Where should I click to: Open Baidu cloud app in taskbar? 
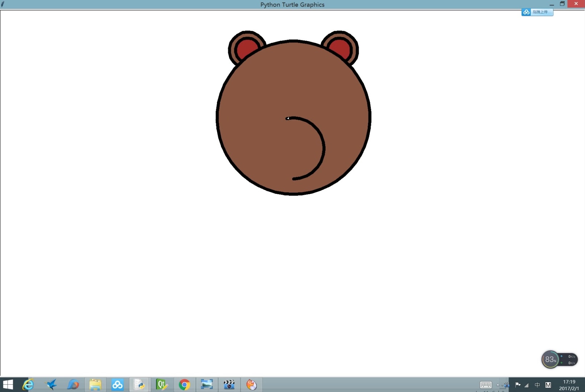(117, 384)
